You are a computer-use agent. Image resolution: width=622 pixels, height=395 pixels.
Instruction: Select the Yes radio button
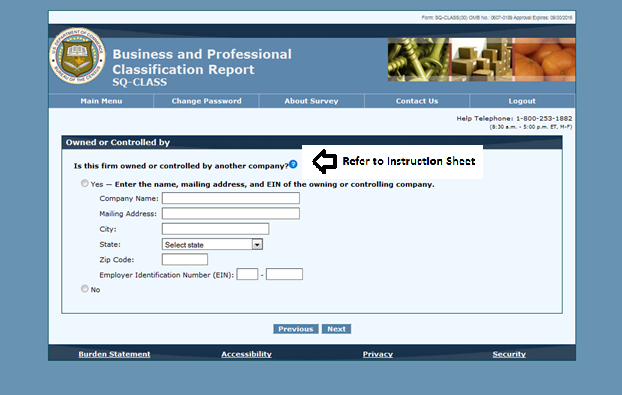point(84,183)
